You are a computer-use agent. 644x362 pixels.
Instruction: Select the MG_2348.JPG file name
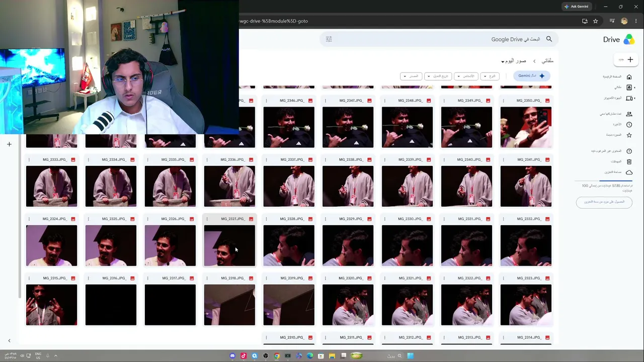click(x=410, y=101)
